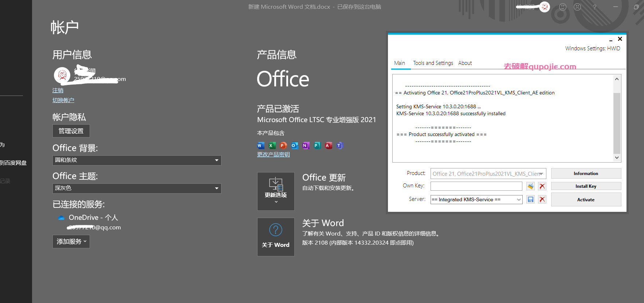The height and width of the screenshot is (303, 644).
Task: Click the Sign out link
Action: 58,90
